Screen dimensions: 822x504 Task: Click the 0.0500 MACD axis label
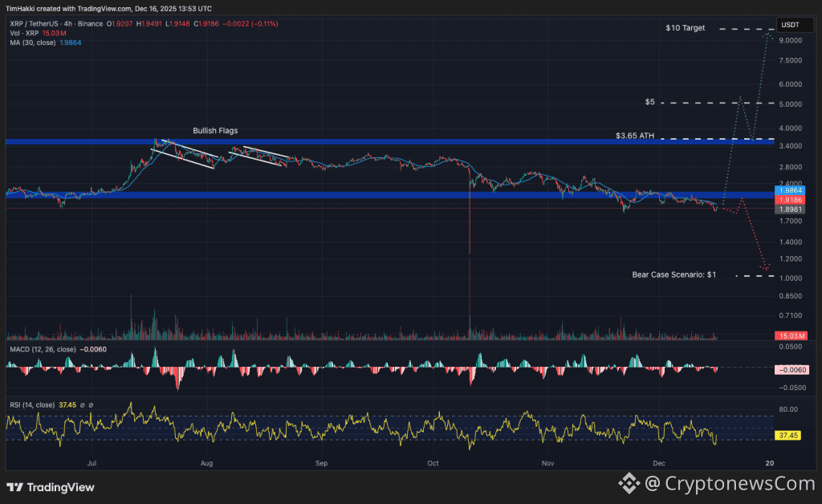792,347
